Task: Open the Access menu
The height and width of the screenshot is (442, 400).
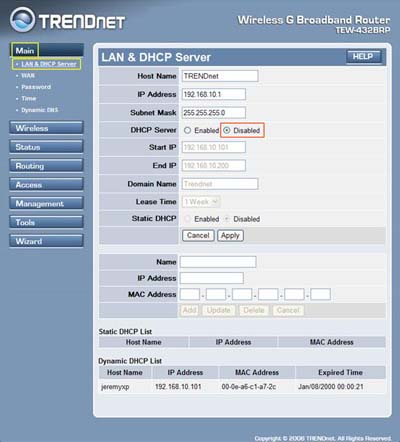Action: [46, 184]
